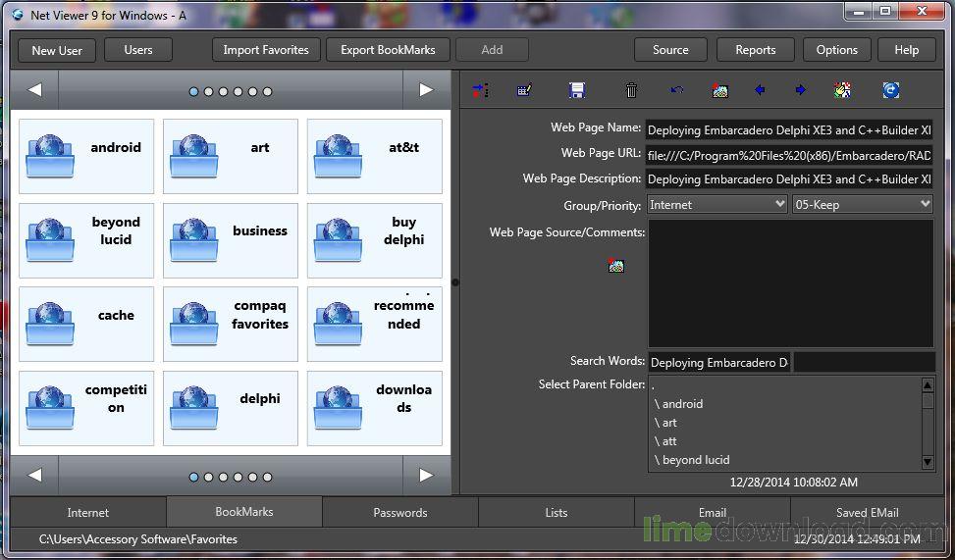Click the Export BookMarks button
This screenshot has height=560, width=955.
[388, 50]
